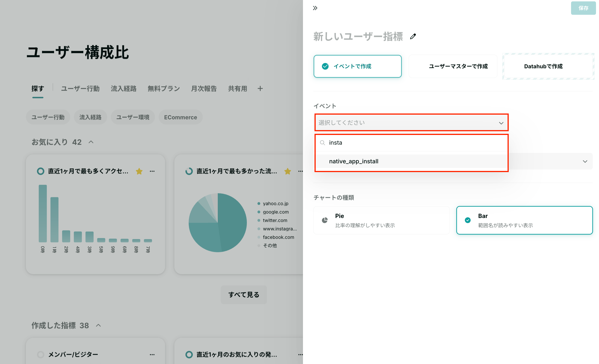
Task: Click the magnifier search icon in dropdown
Action: click(x=322, y=143)
